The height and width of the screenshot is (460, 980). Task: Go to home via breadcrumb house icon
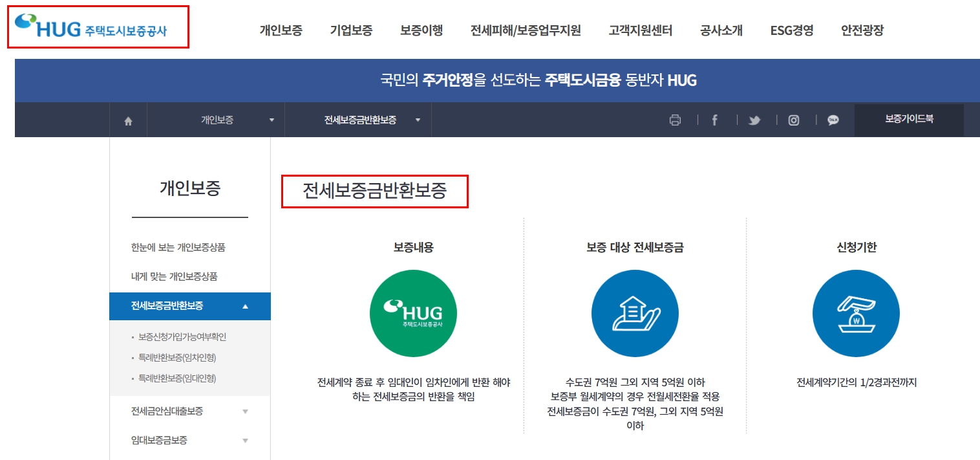pos(128,120)
